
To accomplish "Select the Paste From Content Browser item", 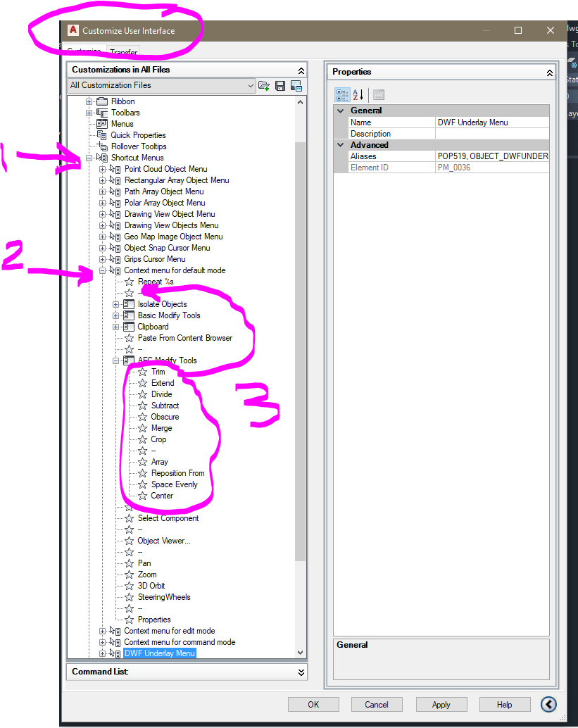I will point(184,338).
